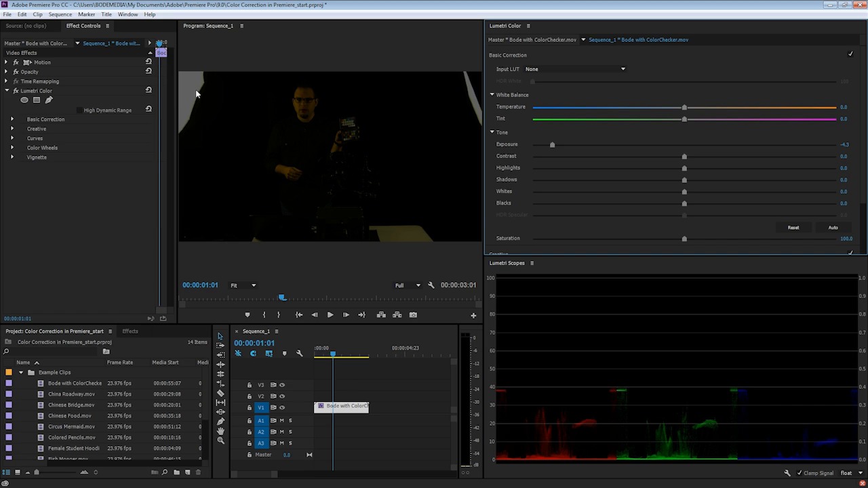The image size is (868, 488).
Task: Click Mark Out bracket button
Action: pos(279,314)
